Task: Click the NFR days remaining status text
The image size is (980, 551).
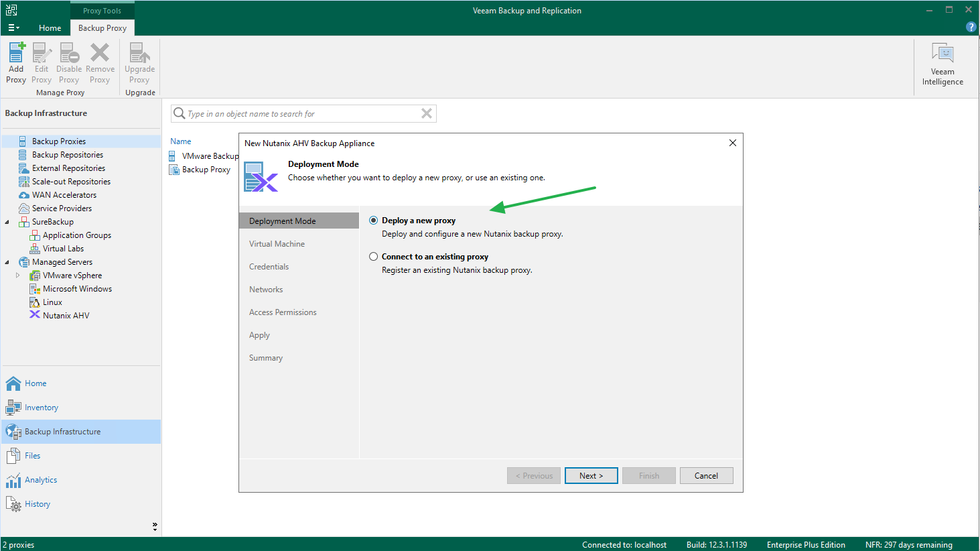Action: pos(909,545)
